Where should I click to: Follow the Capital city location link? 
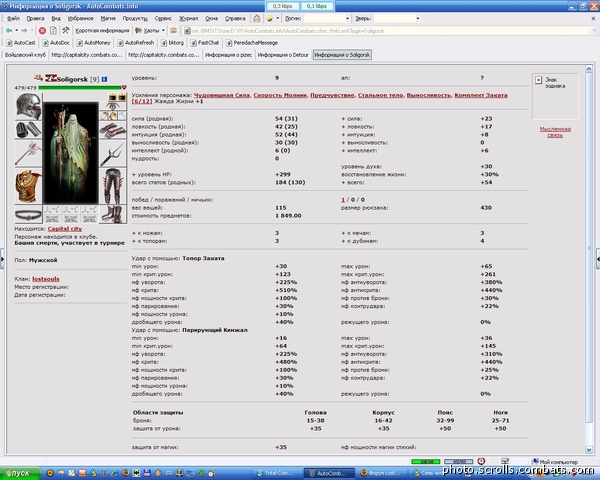pyautogui.click(x=65, y=229)
